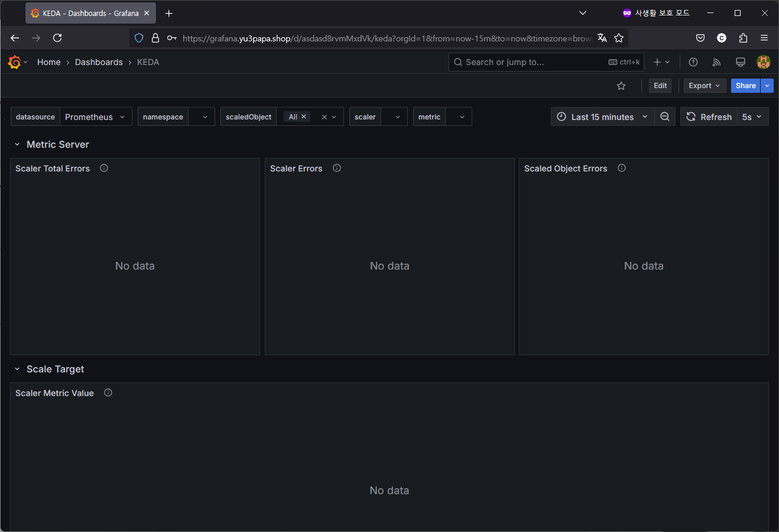Open the Help question mark menu
Screen dimensions: 779x532
coord(693,62)
